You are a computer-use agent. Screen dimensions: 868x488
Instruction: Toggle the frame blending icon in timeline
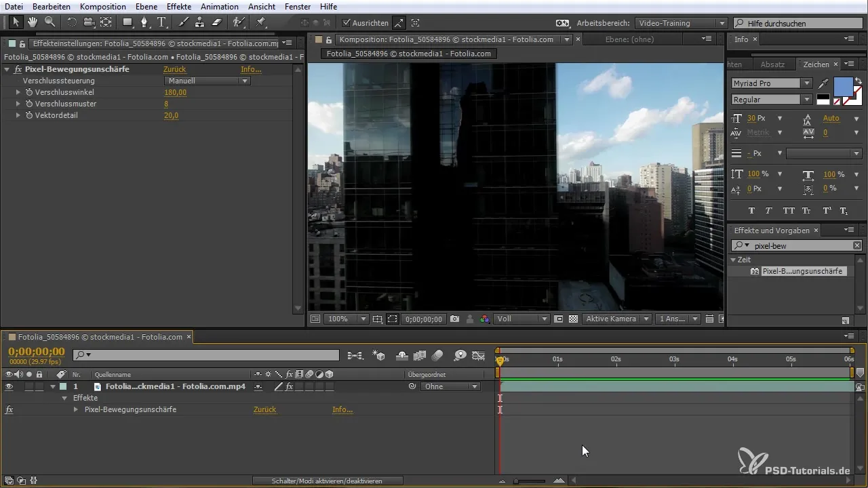click(x=420, y=354)
